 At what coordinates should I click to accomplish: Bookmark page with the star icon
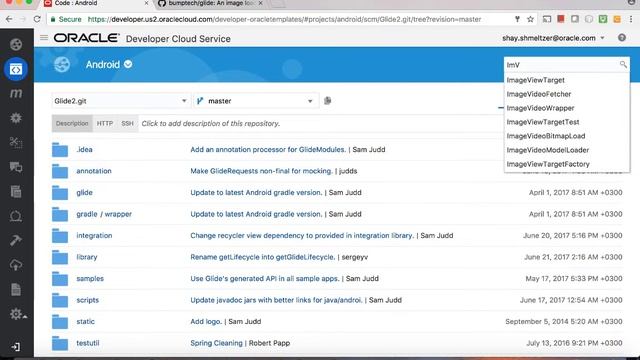click(x=530, y=19)
